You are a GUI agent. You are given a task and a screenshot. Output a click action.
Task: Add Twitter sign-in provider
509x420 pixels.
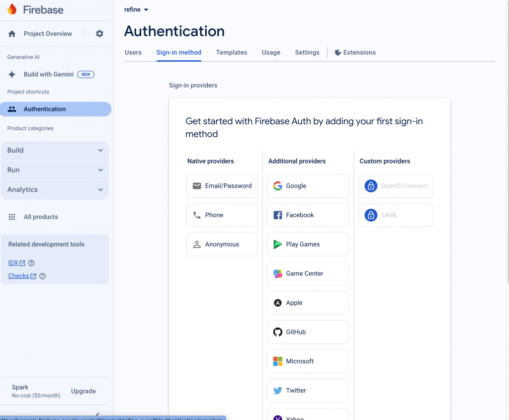pos(308,391)
